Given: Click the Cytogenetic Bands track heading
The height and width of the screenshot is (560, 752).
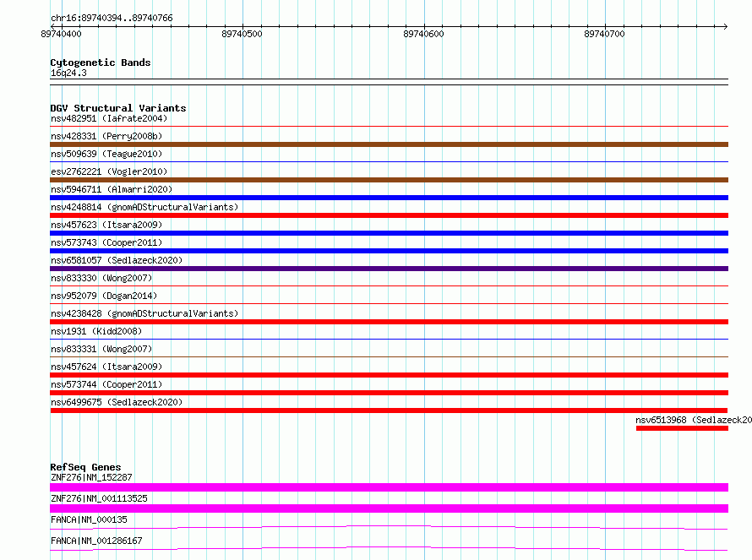Looking at the screenshot, I should click(x=101, y=63).
